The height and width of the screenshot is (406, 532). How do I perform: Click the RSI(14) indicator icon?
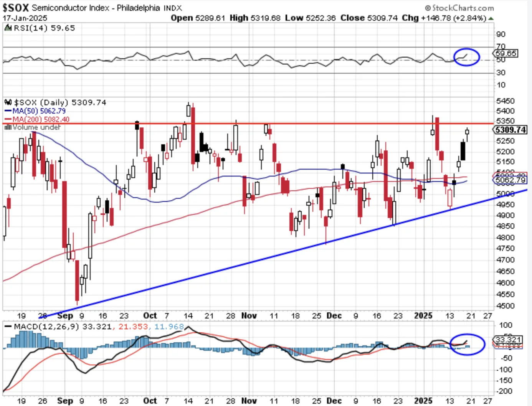tap(8, 28)
